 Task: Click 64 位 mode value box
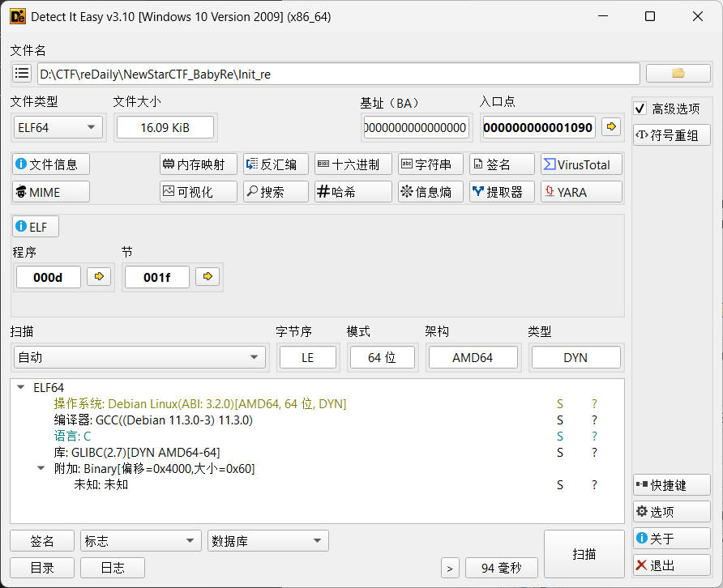pyautogui.click(x=382, y=357)
